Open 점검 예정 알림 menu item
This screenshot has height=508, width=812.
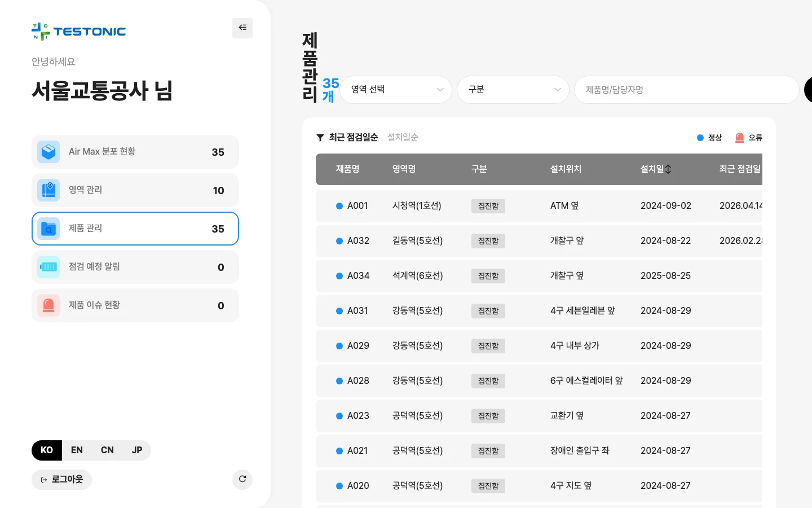(135, 267)
